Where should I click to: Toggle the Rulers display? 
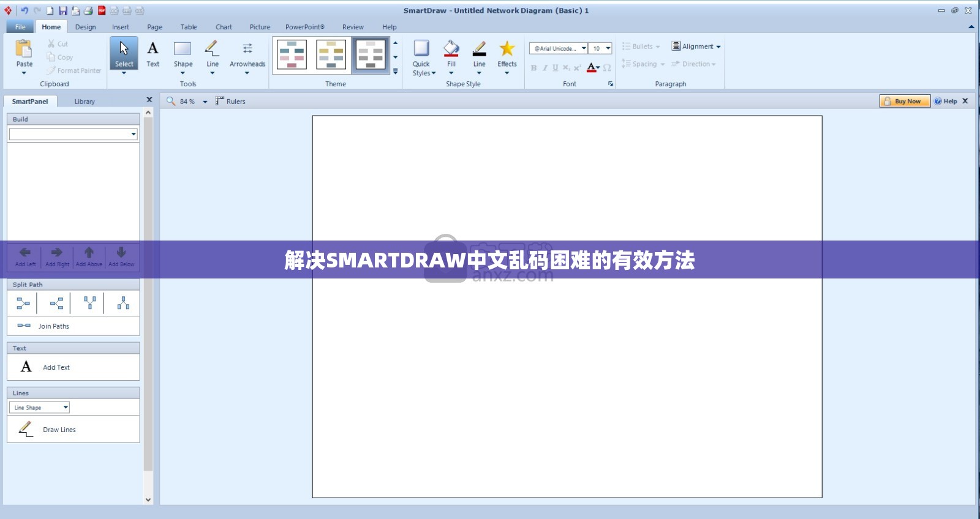230,101
